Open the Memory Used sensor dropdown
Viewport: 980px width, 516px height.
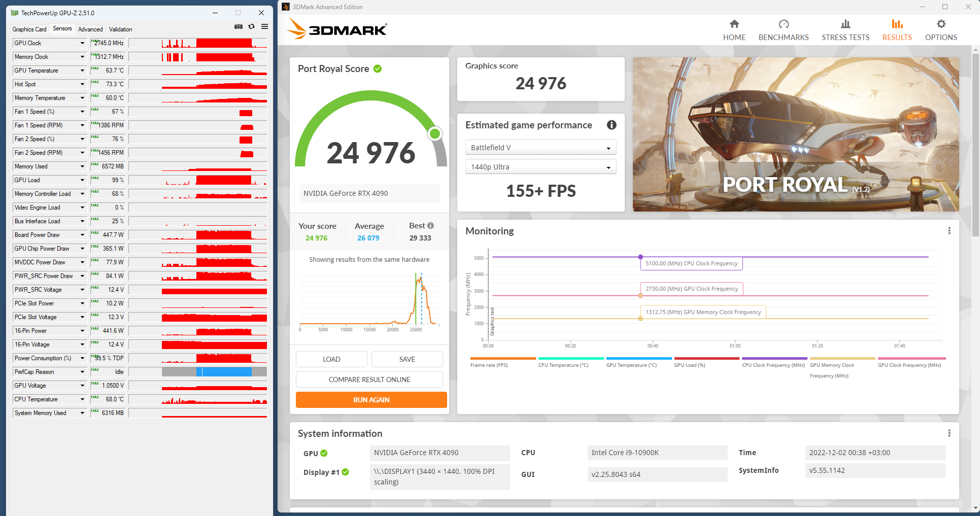pos(82,166)
